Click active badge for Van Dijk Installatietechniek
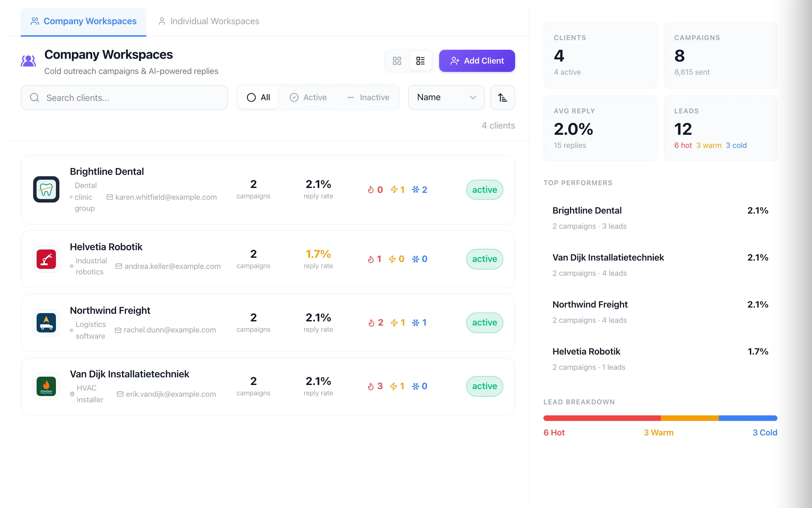 pos(484,386)
